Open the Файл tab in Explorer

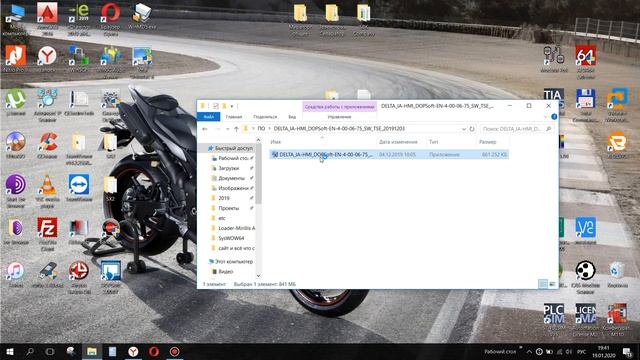pyautogui.click(x=209, y=117)
